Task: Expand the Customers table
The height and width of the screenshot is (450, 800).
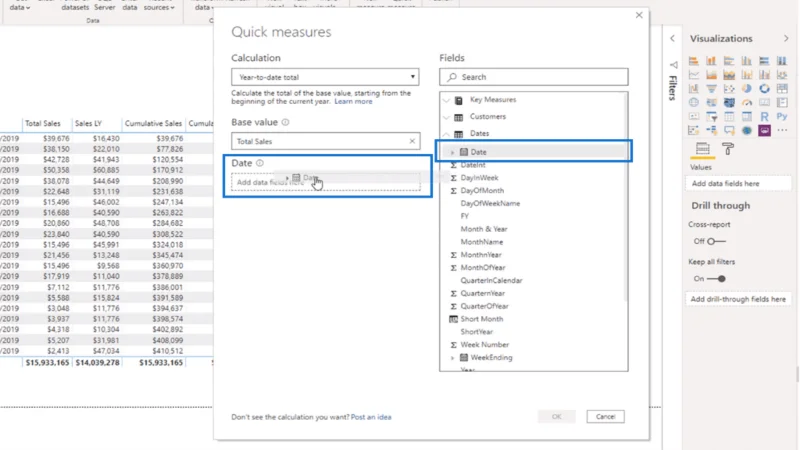Action: coord(447,117)
